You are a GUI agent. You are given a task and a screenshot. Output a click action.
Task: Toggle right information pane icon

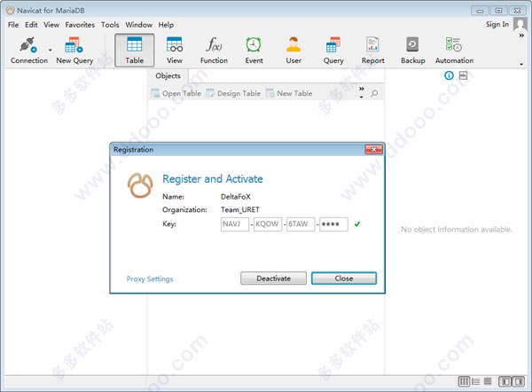click(x=519, y=382)
